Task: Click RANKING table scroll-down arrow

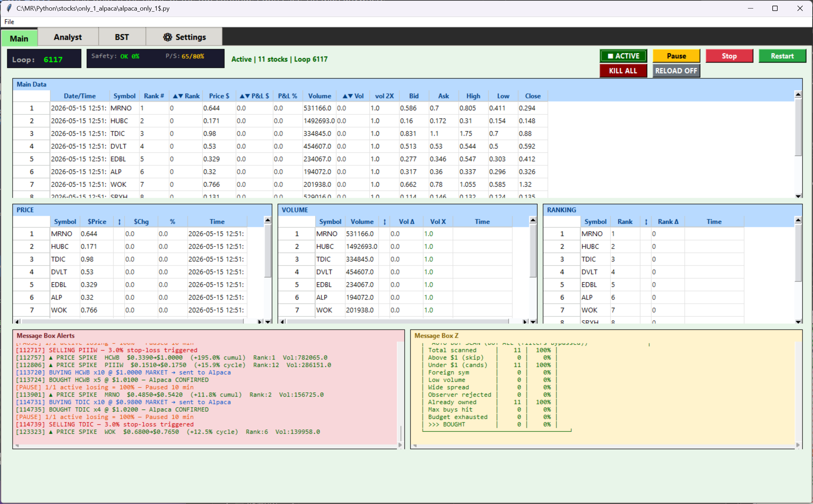Action: (798, 321)
